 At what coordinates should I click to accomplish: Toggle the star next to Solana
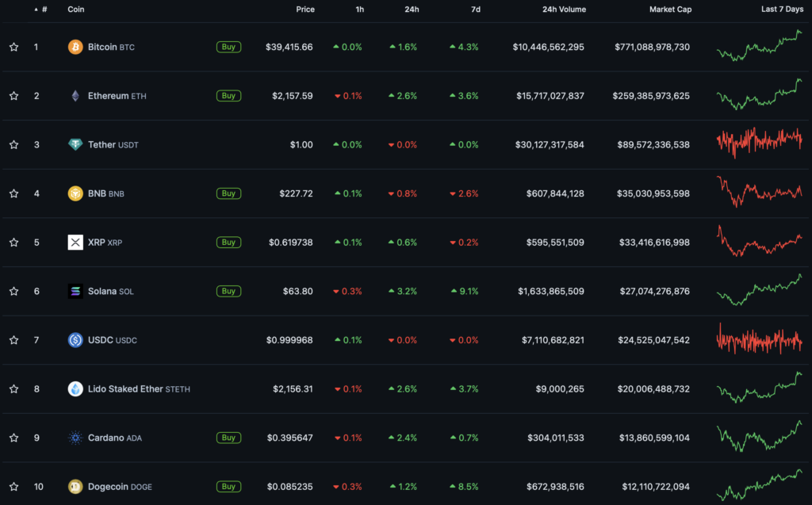click(13, 291)
